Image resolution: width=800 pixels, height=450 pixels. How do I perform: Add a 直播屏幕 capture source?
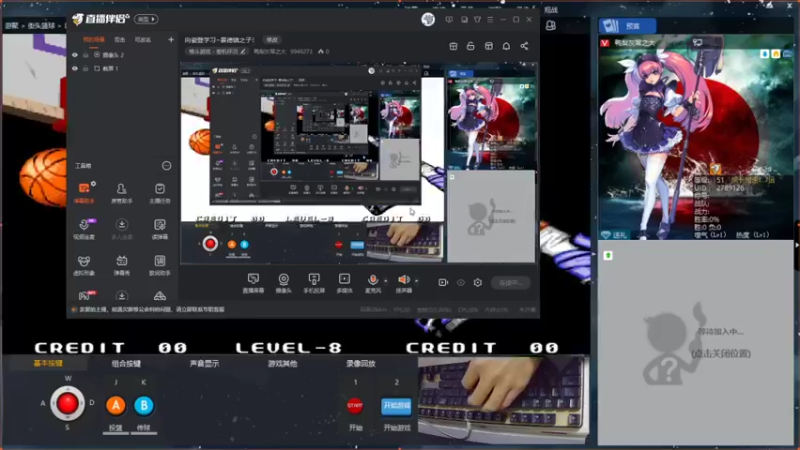pyautogui.click(x=253, y=283)
